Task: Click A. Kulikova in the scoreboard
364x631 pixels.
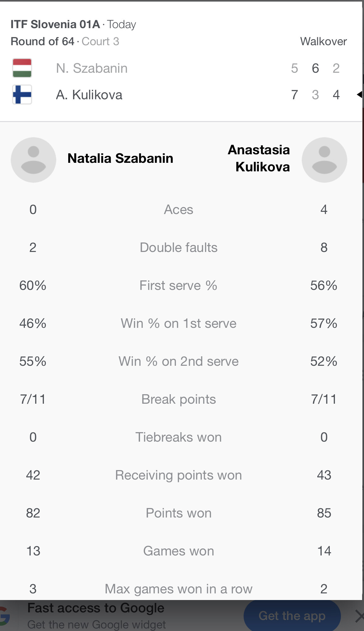Action: pyautogui.click(x=89, y=95)
